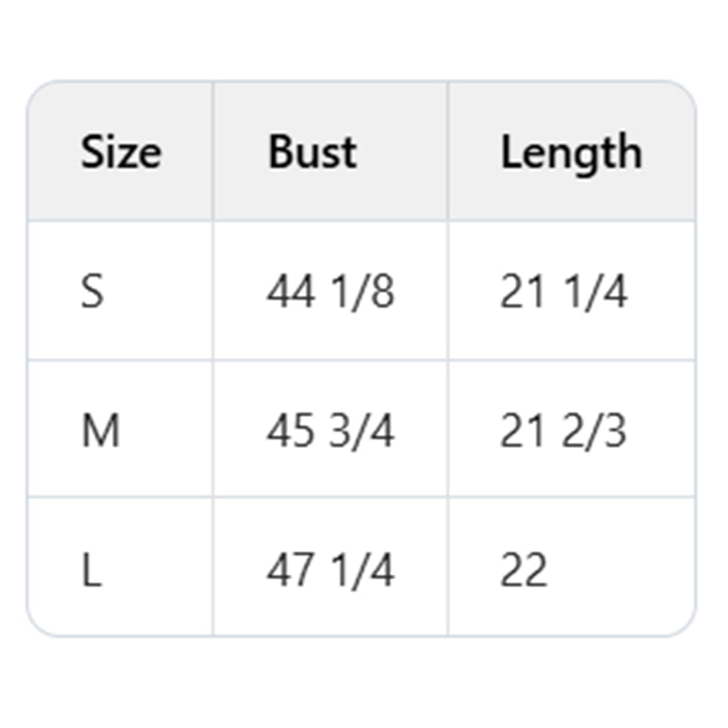728x728 pixels.
Task: Click the 22 length value
Action: (523, 571)
